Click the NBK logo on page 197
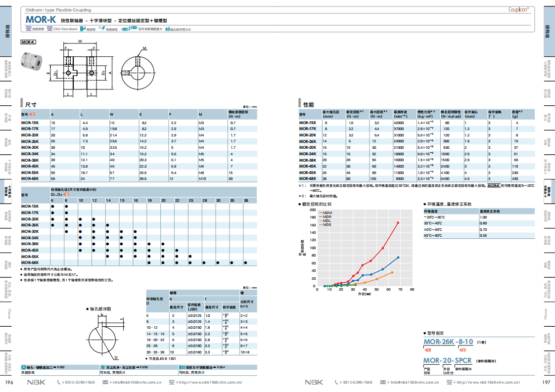Image resolution: width=555 pixels, height=392 pixels. click(x=314, y=382)
